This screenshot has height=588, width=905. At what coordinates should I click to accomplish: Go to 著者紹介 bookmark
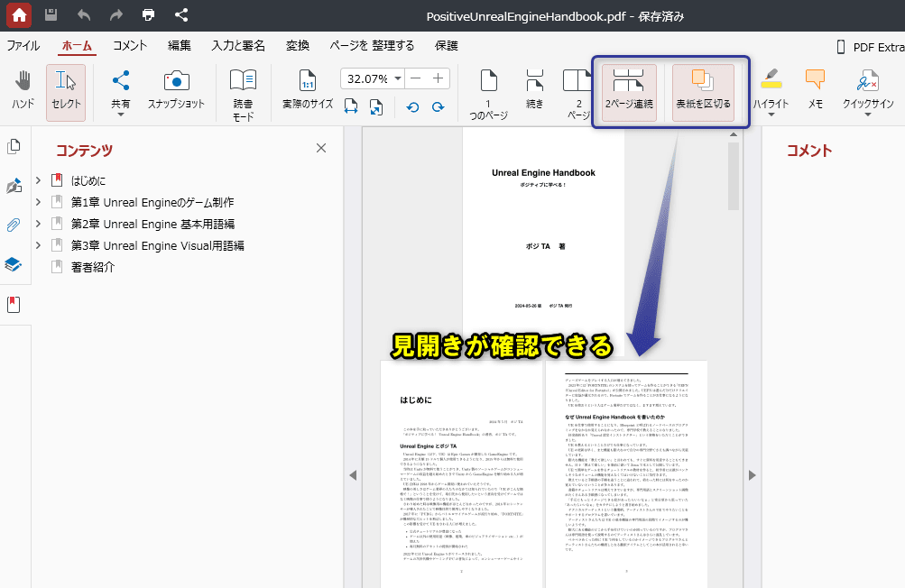click(x=93, y=267)
